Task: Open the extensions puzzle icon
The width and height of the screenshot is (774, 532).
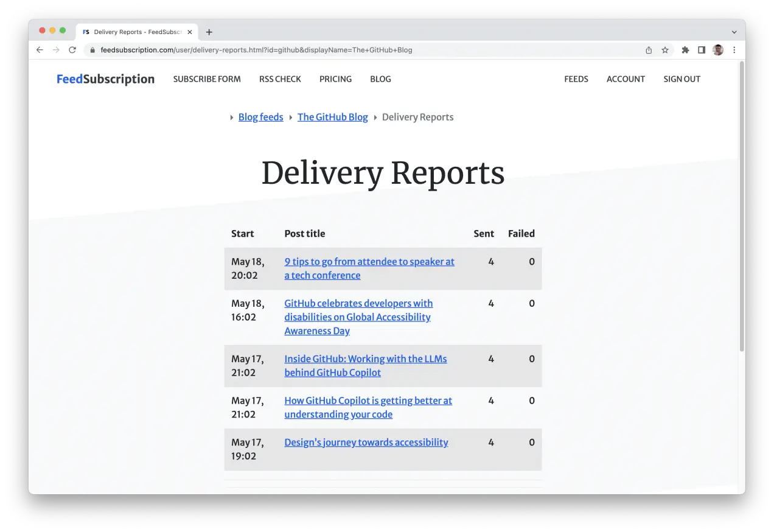Action: pos(685,50)
